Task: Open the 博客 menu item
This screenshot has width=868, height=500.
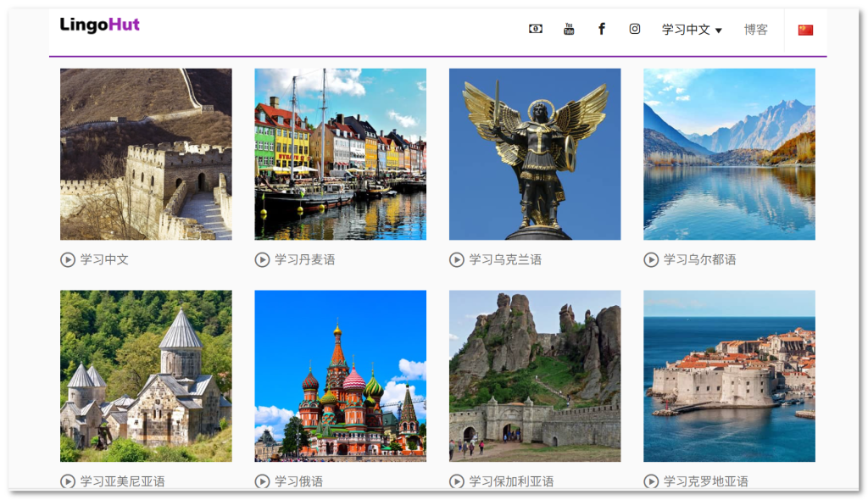Action: pyautogui.click(x=755, y=30)
